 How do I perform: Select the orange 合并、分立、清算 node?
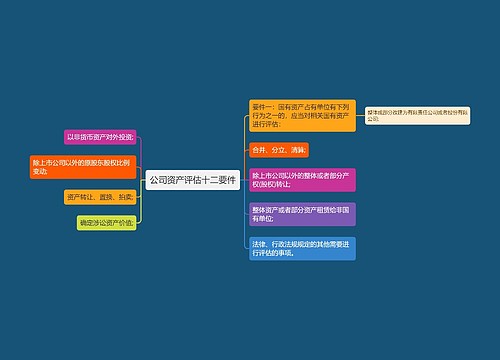point(279,150)
